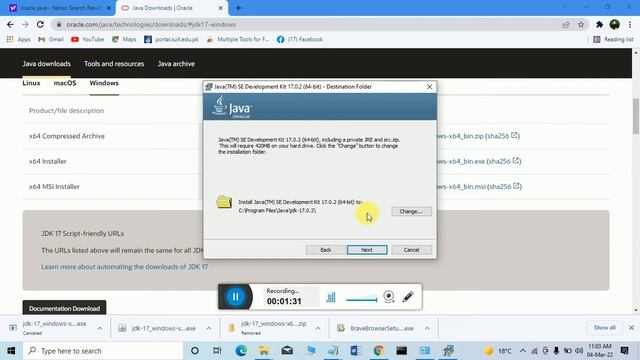Expand options for canceled jdk-17 exe download
The image size is (640, 360).
pos(100,328)
